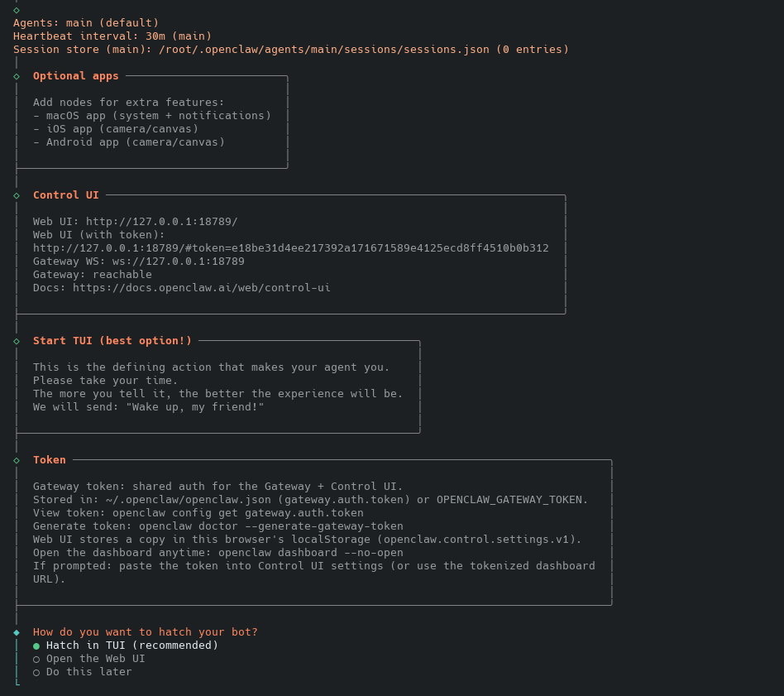The image size is (784, 696).
Task: Click the Optional apps section heading
Action: [76, 76]
